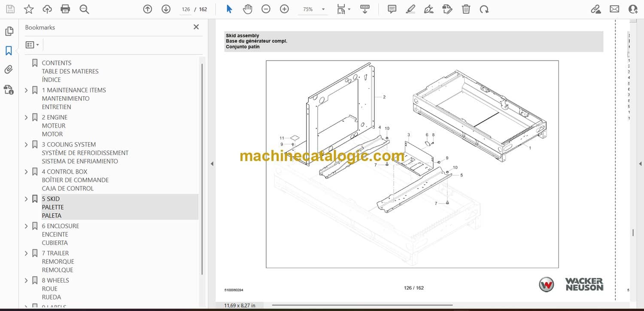This screenshot has height=311, width=644.
Task: Open the Edit PDF tool
Action: tap(447, 9)
